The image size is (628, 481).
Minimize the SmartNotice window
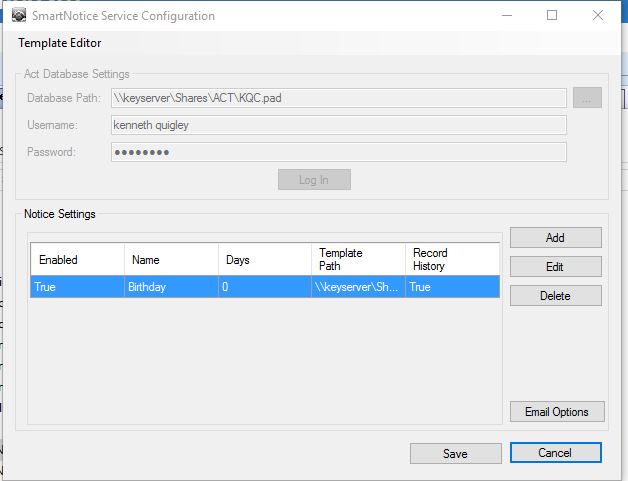coord(507,16)
